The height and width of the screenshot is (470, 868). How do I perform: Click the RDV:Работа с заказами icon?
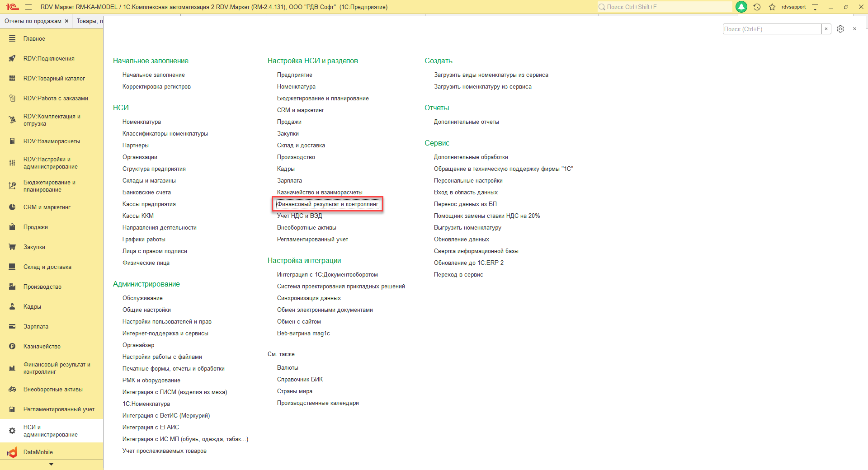[12, 99]
